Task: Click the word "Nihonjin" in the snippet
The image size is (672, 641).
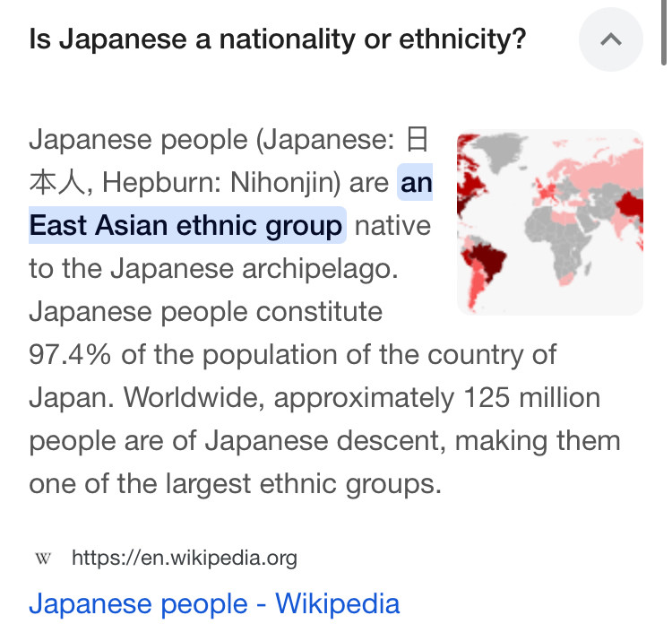Action: click(282, 183)
